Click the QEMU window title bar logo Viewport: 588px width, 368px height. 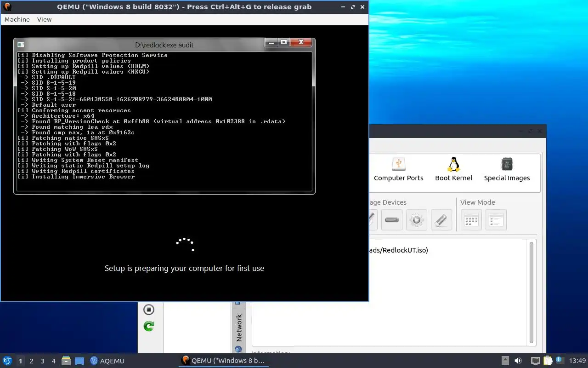[x=7, y=7]
